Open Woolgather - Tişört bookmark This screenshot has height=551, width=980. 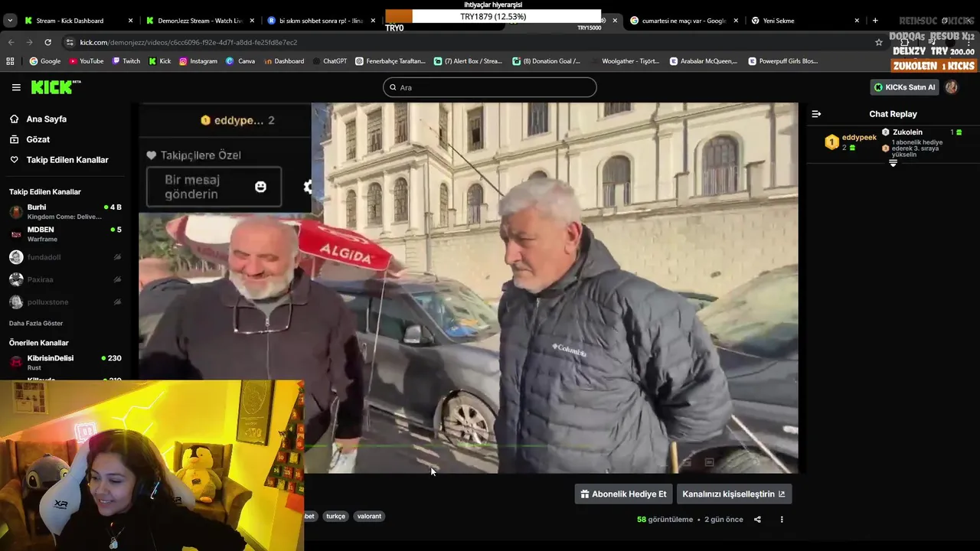(625, 61)
